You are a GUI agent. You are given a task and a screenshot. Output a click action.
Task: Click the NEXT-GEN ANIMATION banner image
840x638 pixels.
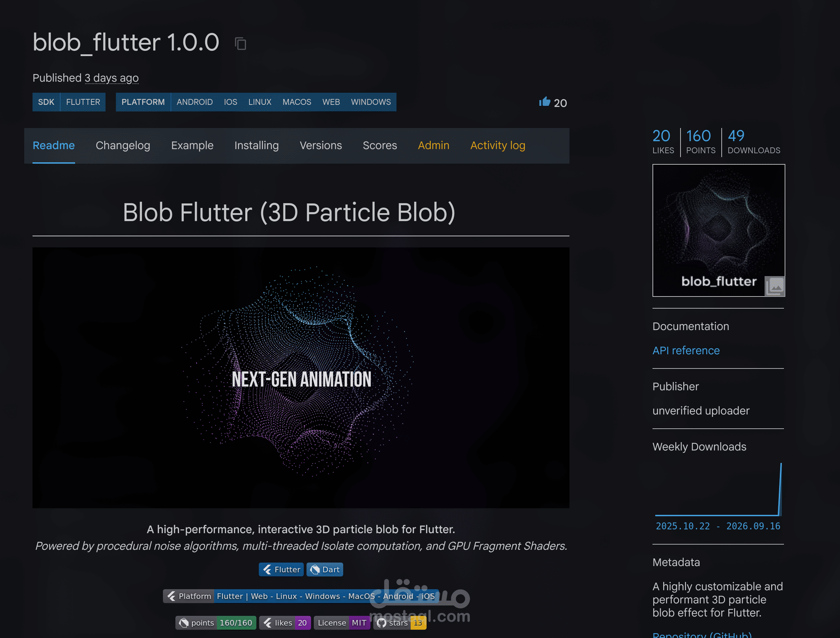pyautogui.click(x=301, y=378)
